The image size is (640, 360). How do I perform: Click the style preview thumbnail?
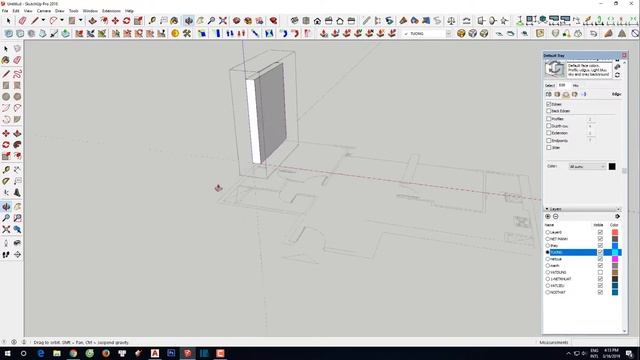[554, 69]
